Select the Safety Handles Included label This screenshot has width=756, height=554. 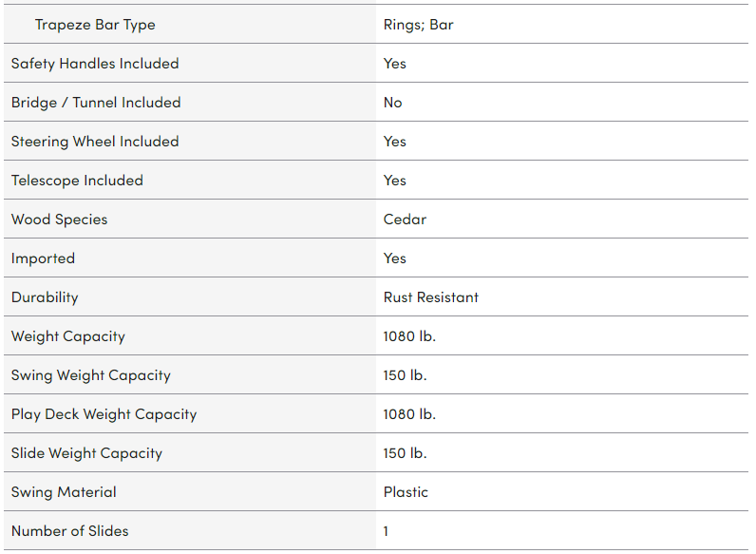click(95, 64)
